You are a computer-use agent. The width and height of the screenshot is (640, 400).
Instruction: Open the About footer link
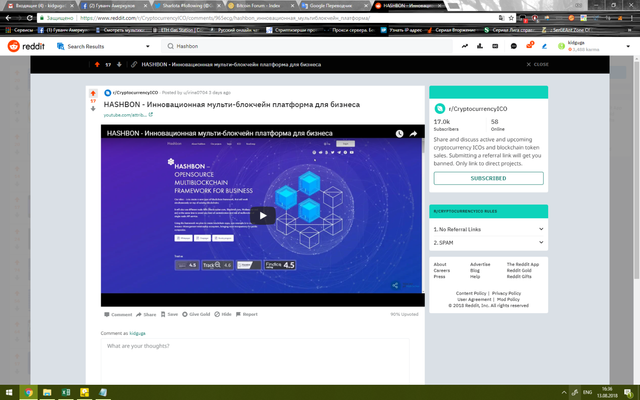click(440, 264)
